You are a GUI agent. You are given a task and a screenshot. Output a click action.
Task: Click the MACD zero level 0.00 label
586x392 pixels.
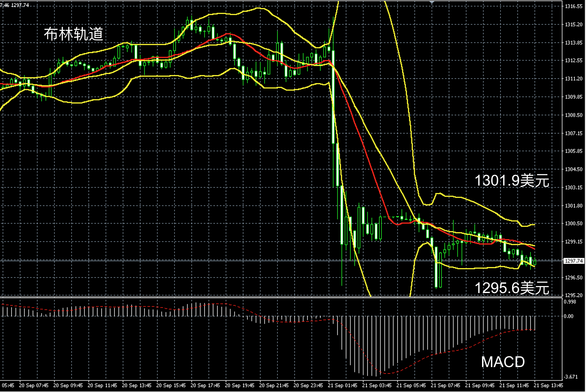[x=569, y=316]
